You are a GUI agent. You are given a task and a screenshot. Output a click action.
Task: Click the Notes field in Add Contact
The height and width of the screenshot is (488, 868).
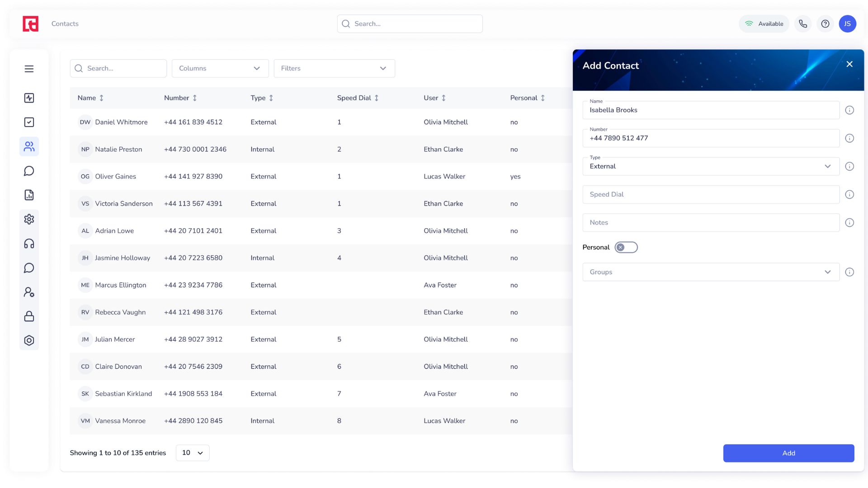pyautogui.click(x=711, y=222)
